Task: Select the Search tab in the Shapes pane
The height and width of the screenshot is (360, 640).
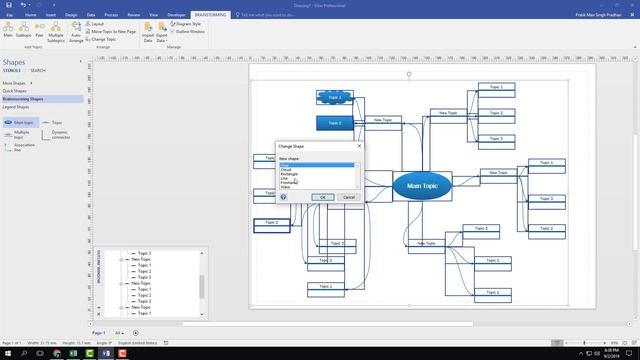Action: (38, 71)
